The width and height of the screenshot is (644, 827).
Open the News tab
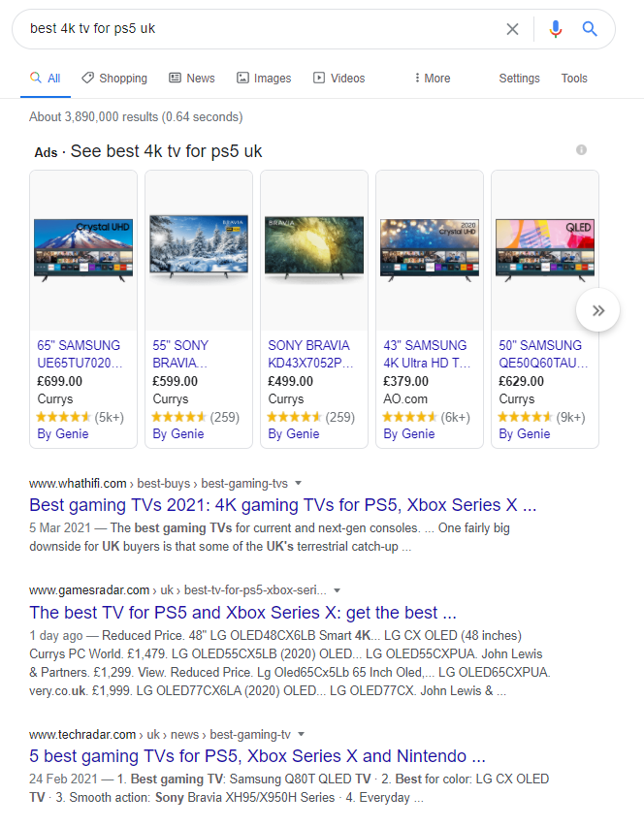click(x=191, y=79)
